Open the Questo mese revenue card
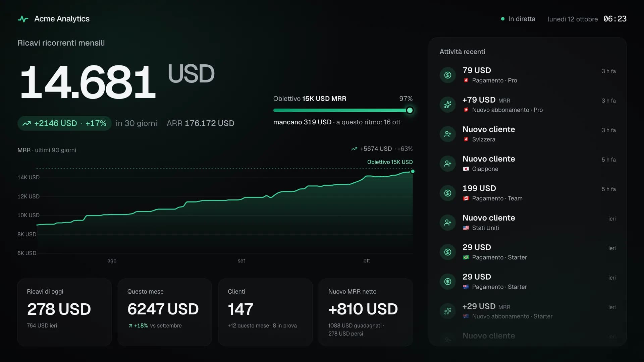The width and height of the screenshot is (644, 362). (x=165, y=312)
